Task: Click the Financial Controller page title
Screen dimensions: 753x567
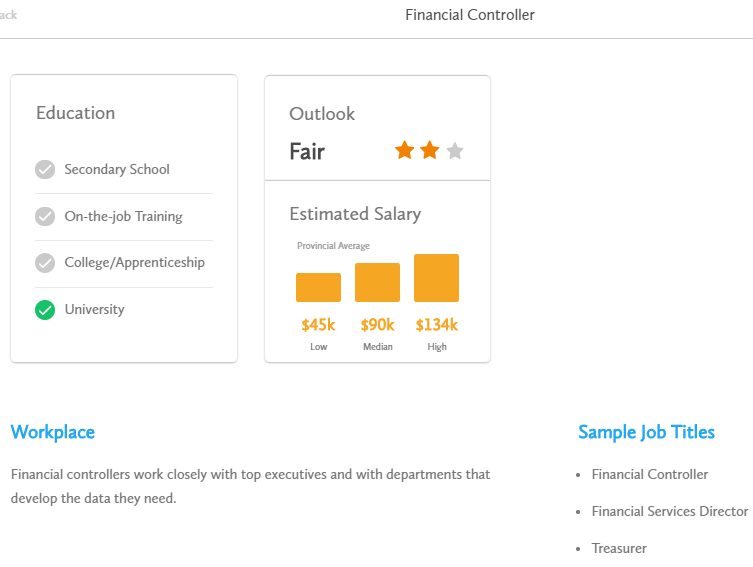Action: (470, 15)
